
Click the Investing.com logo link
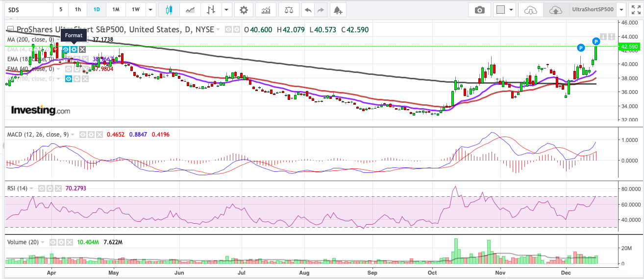coord(41,110)
